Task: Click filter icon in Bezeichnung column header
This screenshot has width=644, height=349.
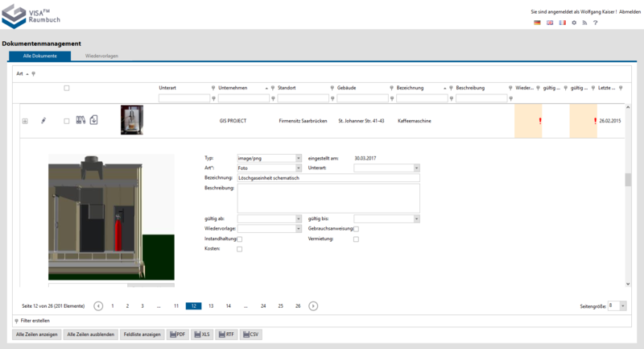Action: 451,88
